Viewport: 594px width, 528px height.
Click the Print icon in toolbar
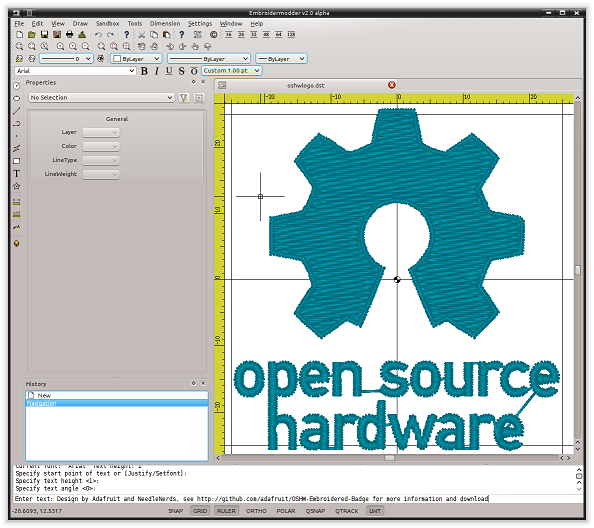(x=69, y=34)
